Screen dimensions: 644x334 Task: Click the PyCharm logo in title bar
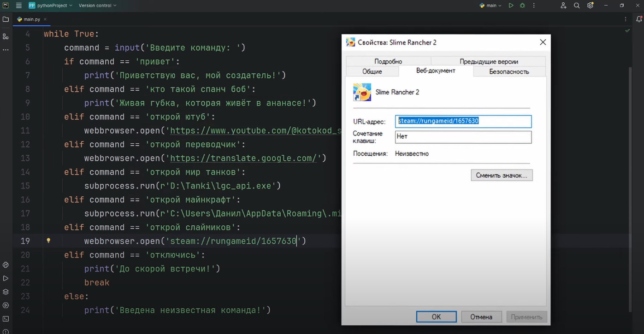pyautogui.click(x=6, y=6)
